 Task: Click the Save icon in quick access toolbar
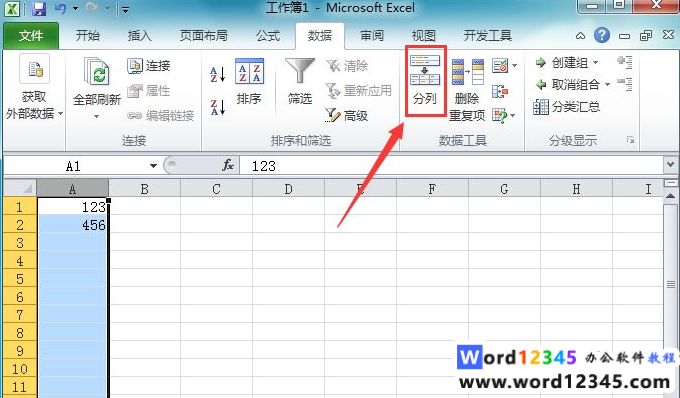(39, 9)
